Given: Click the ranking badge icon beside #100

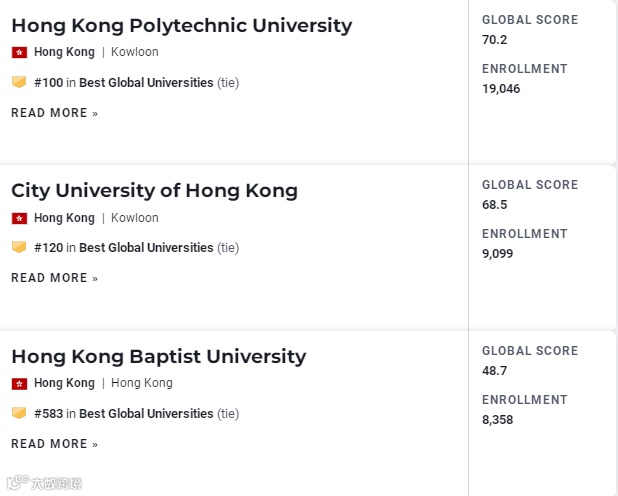Looking at the screenshot, I should pos(19,82).
